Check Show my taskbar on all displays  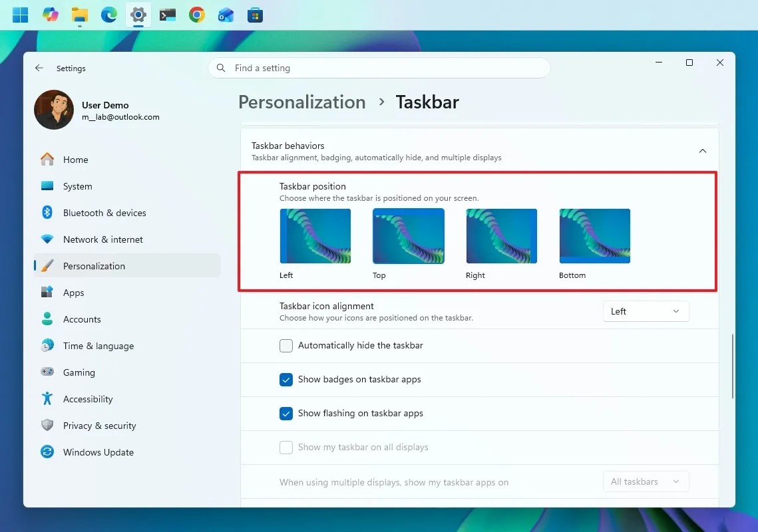286,447
